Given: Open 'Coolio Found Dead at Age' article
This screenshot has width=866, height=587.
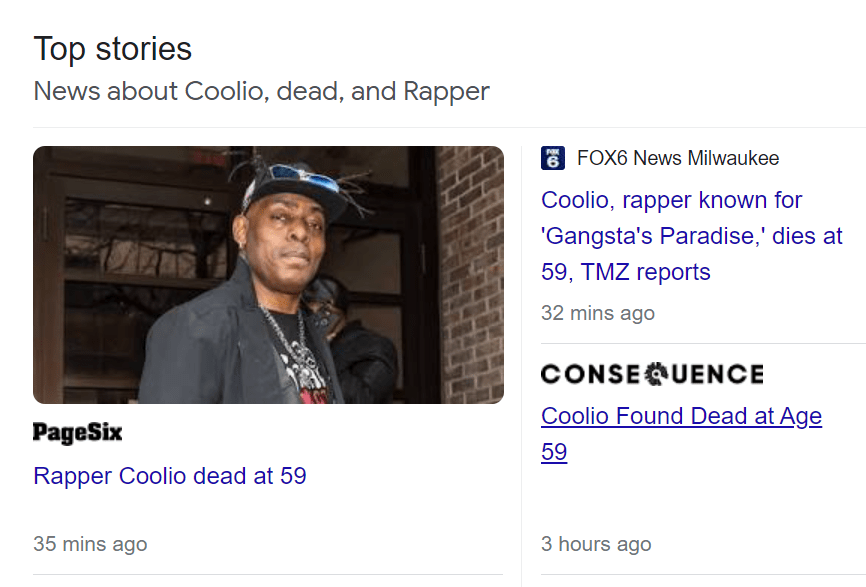Looking at the screenshot, I should (681, 416).
